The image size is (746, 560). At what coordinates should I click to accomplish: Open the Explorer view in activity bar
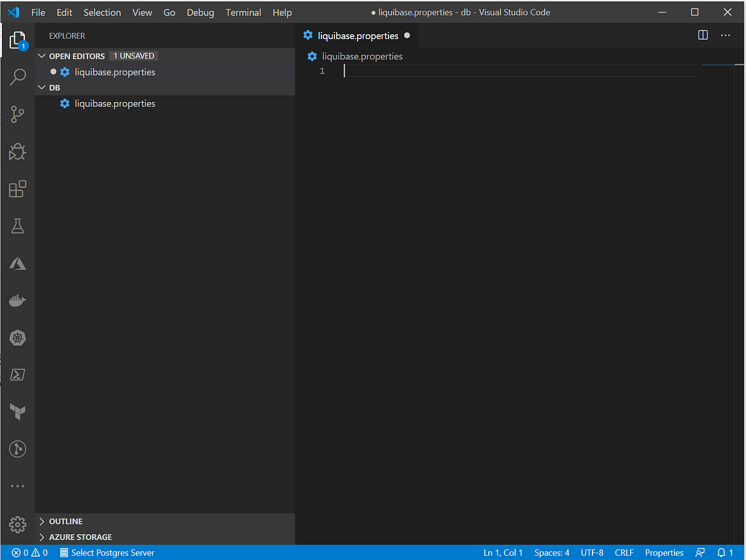[17, 40]
